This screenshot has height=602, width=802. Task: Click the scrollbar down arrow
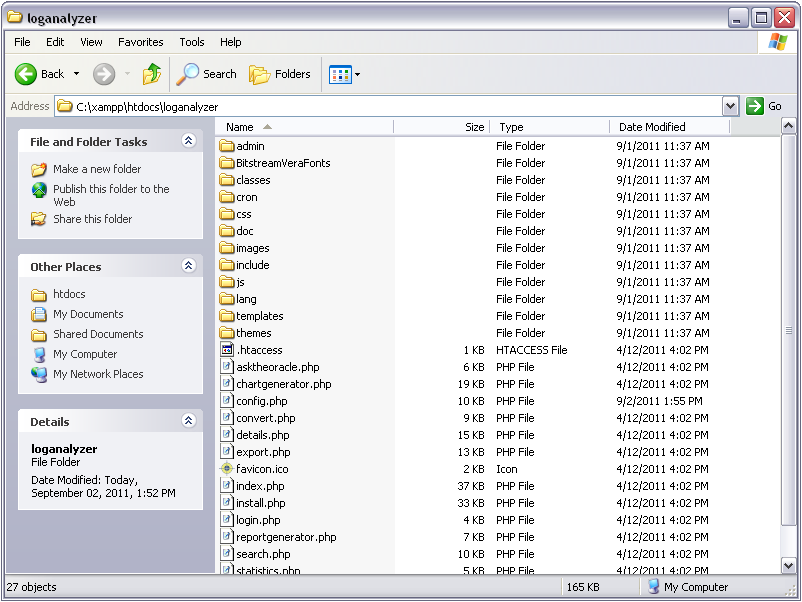click(788, 565)
